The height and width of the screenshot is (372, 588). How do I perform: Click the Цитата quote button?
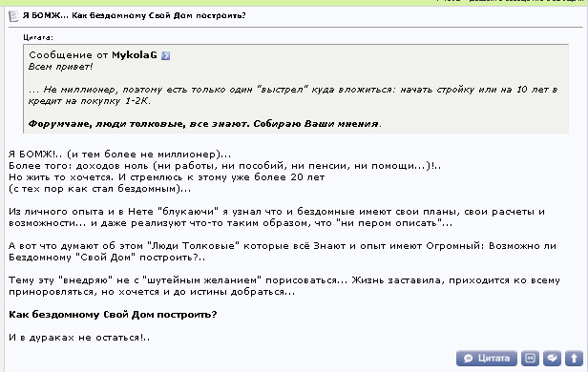pos(487,359)
